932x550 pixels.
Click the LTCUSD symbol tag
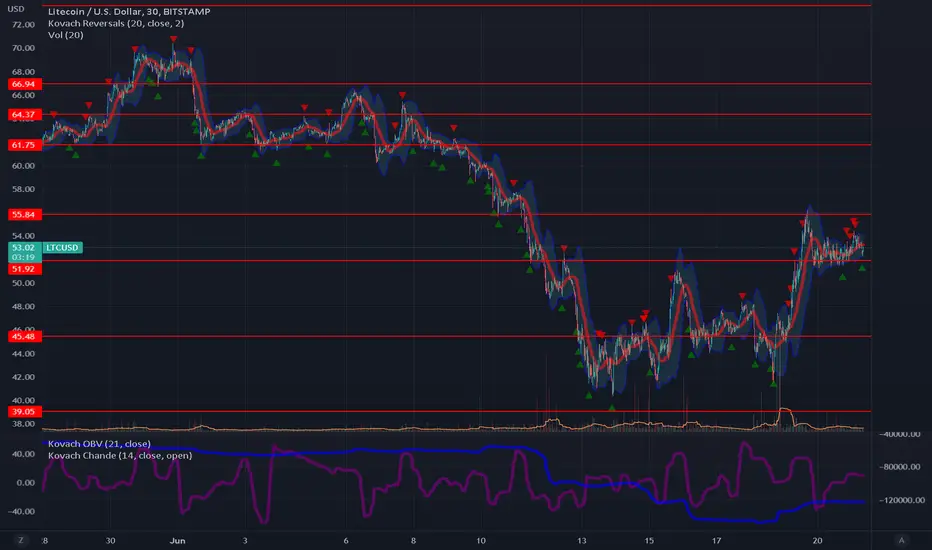pyautogui.click(x=62, y=247)
